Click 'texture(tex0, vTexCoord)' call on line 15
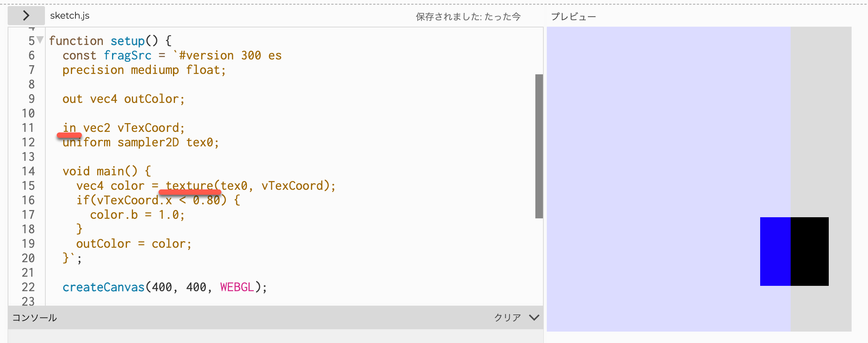This screenshot has width=868, height=343. [x=248, y=186]
